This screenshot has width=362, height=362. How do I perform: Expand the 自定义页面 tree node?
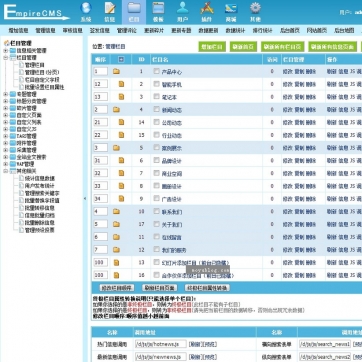[x=5, y=115]
